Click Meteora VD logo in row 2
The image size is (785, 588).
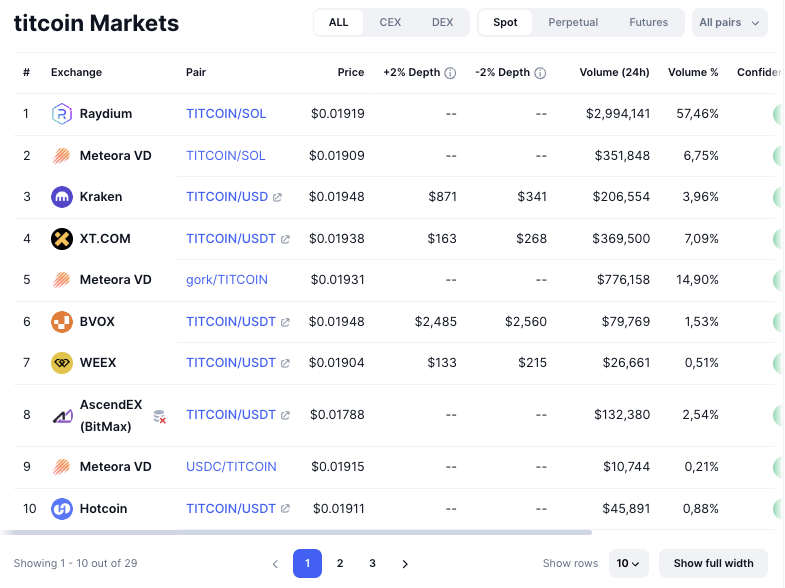62,156
